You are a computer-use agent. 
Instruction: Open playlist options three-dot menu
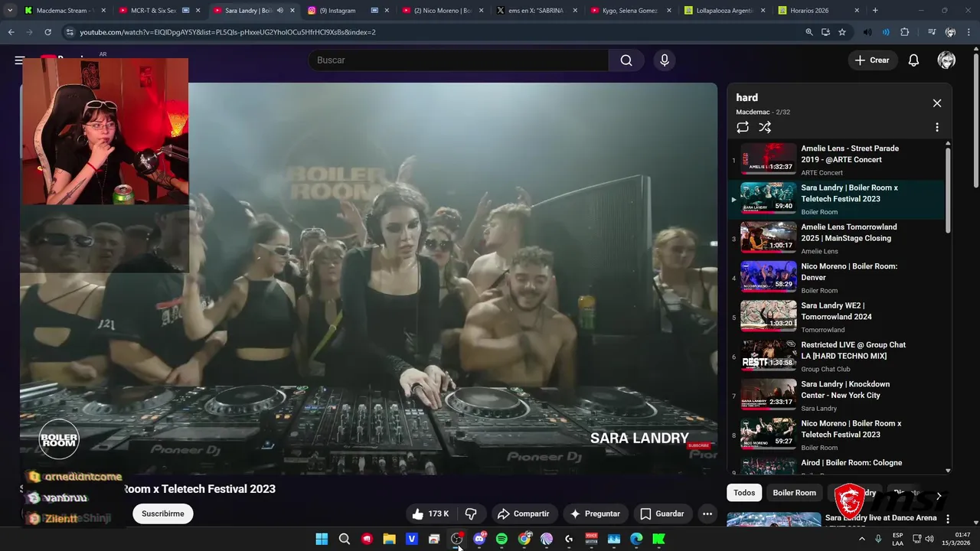937,128
